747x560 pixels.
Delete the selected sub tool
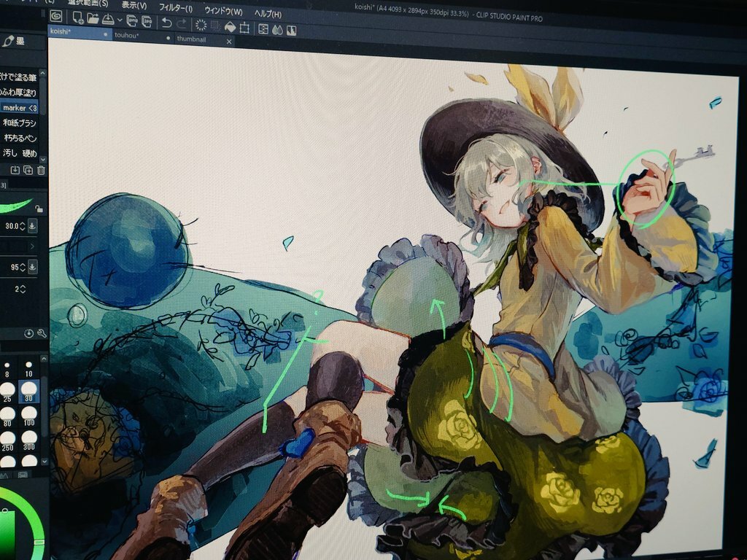(41, 171)
